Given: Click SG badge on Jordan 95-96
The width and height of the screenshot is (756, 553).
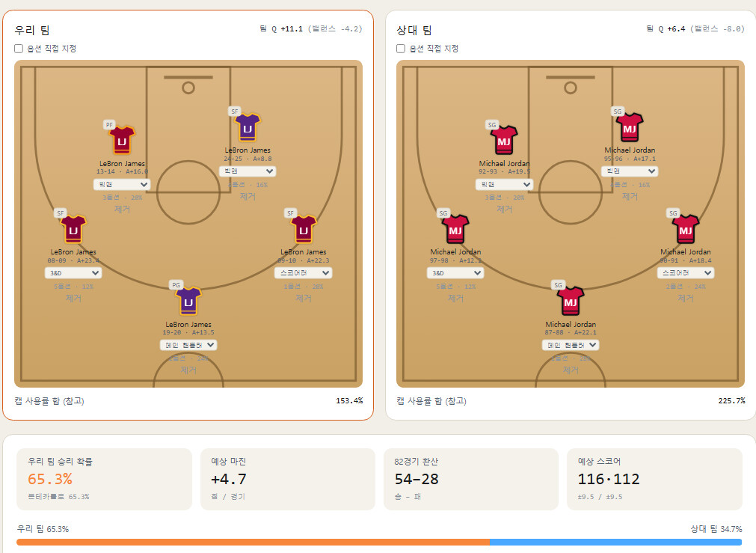Looking at the screenshot, I should [618, 111].
